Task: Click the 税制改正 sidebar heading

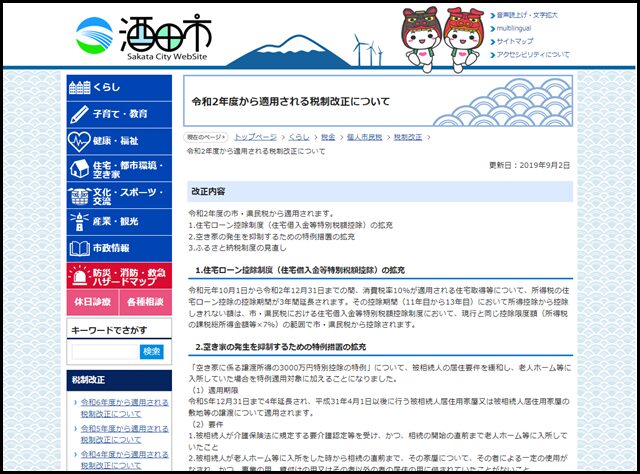Action: [119, 380]
